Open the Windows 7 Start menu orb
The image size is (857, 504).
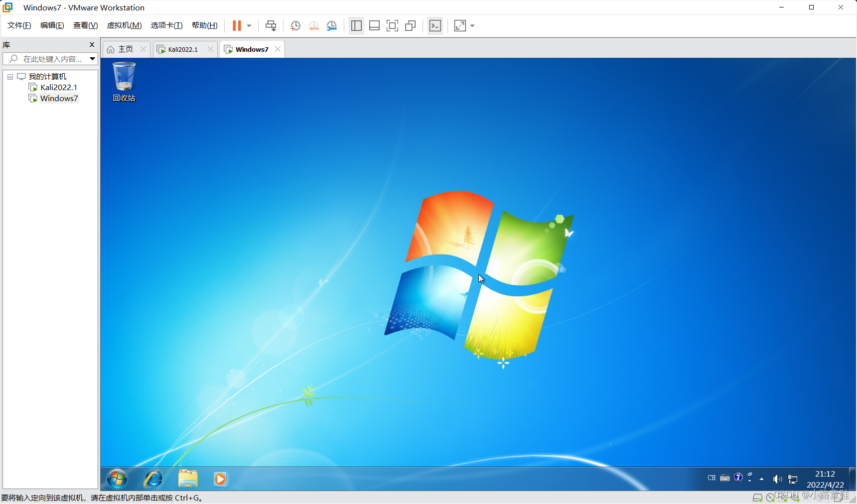tap(117, 479)
